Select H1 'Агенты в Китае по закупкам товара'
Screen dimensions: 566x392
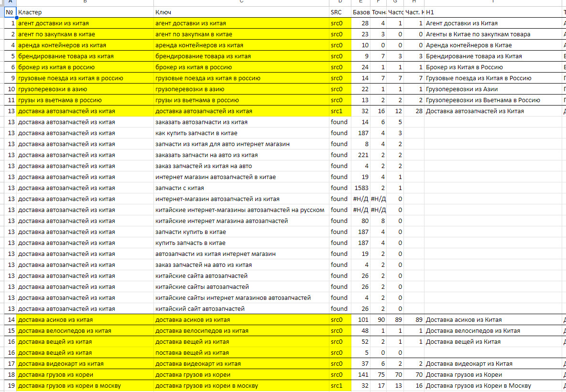pos(493,34)
